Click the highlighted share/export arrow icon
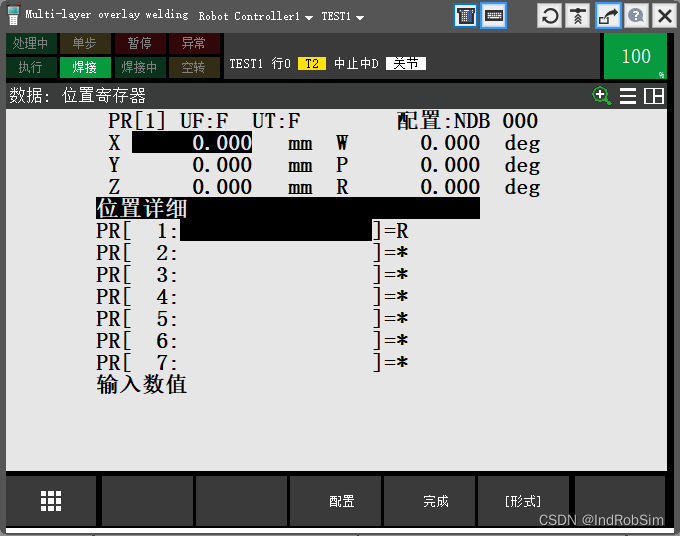Viewport: 680px width, 536px height. pos(607,16)
